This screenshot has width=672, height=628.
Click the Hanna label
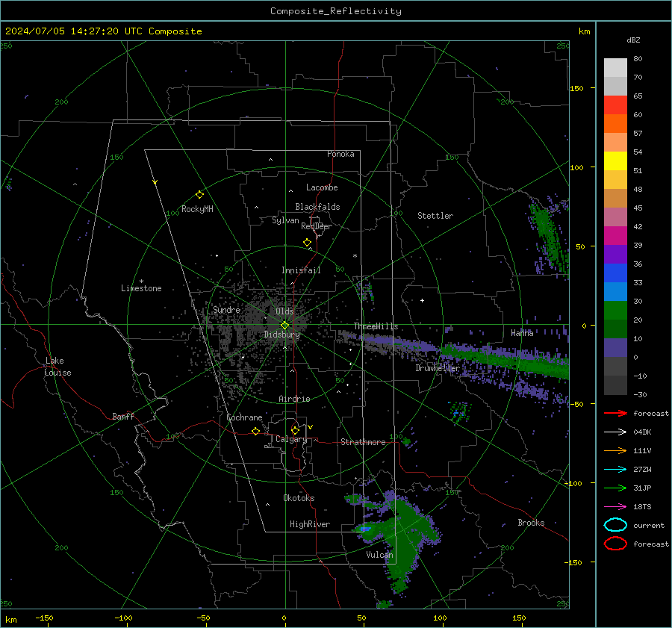click(x=522, y=333)
